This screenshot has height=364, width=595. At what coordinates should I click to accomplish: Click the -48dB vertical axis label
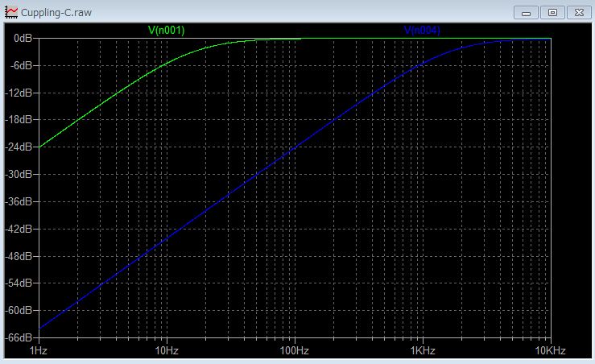pos(19,256)
